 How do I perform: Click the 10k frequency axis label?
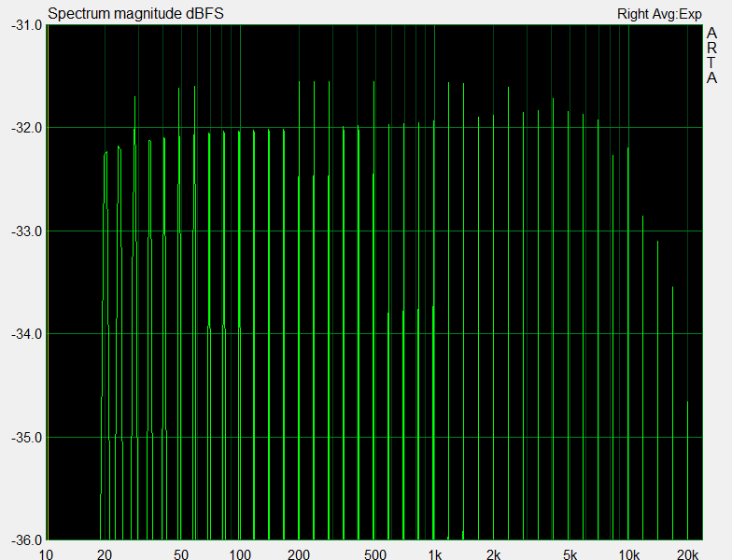[x=629, y=554]
